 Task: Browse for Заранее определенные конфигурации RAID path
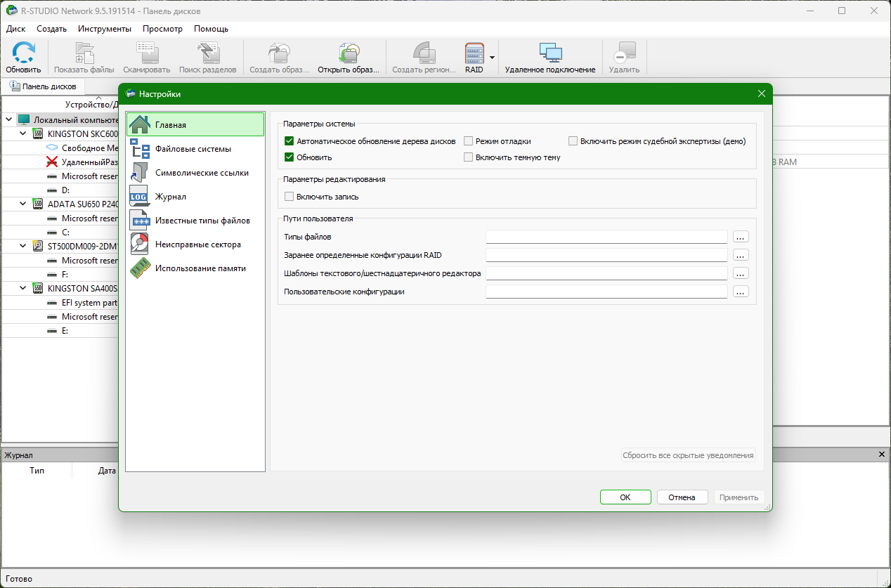(741, 255)
